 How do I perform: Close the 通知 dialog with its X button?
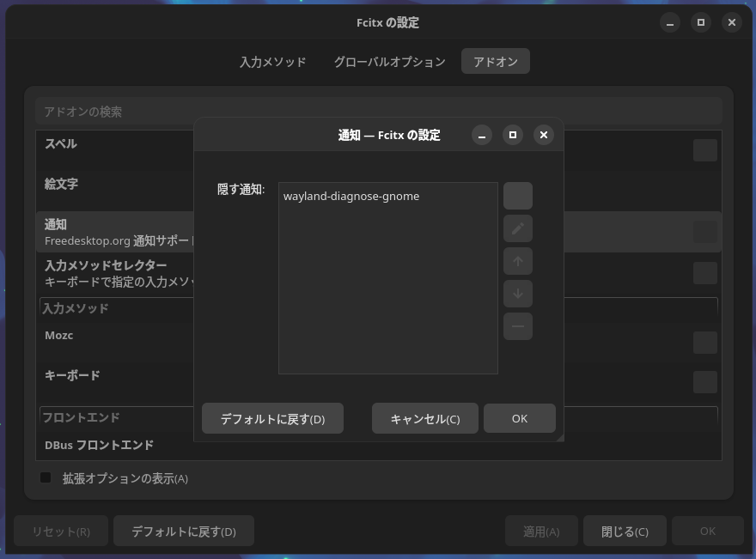543,135
